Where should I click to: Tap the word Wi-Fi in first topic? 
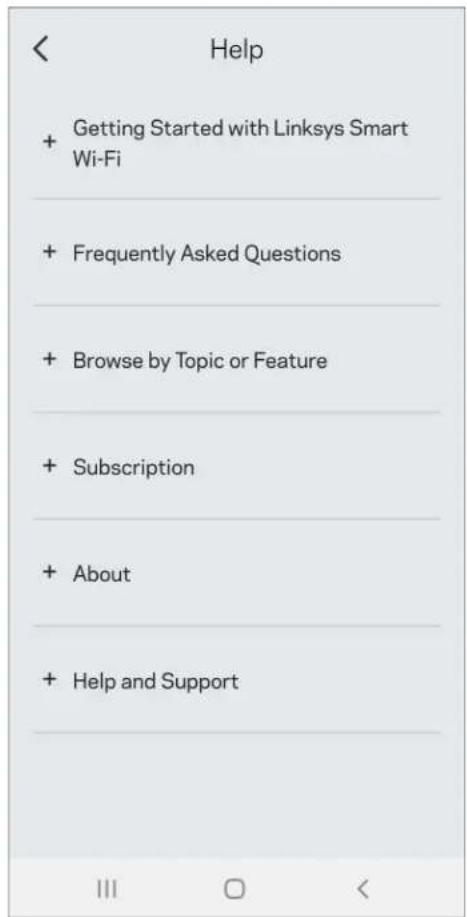pyautogui.click(x=96, y=159)
